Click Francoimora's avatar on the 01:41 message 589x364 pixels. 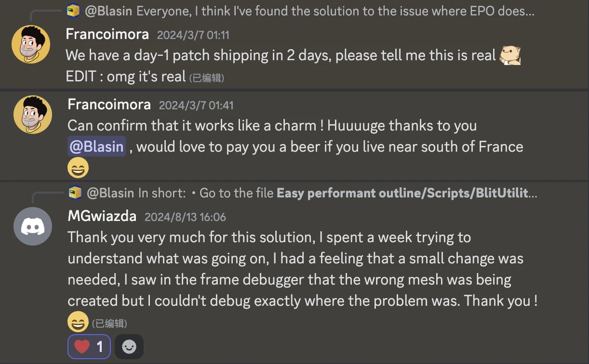click(x=33, y=115)
